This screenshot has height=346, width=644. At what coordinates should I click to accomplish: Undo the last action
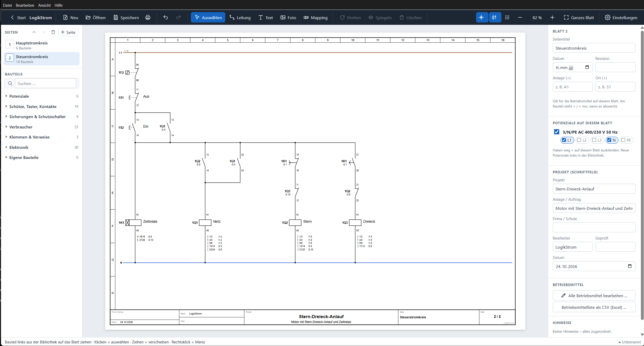166,18
